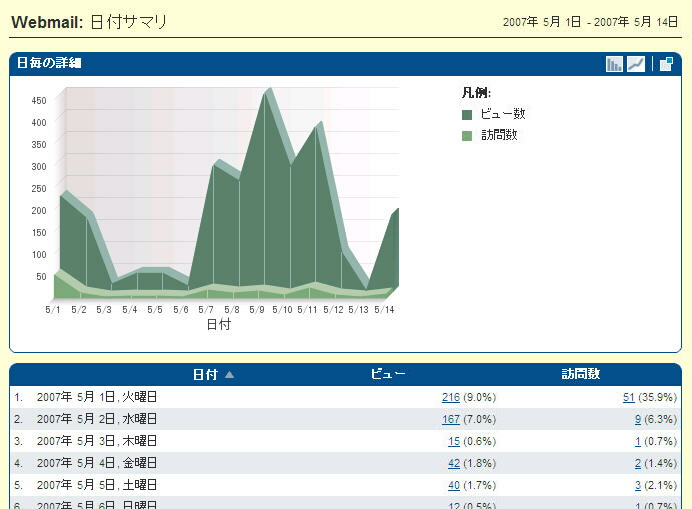Click the 訪問数 legend color swatch
The height and width of the screenshot is (509, 692).
pyautogui.click(x=467, y=135)
